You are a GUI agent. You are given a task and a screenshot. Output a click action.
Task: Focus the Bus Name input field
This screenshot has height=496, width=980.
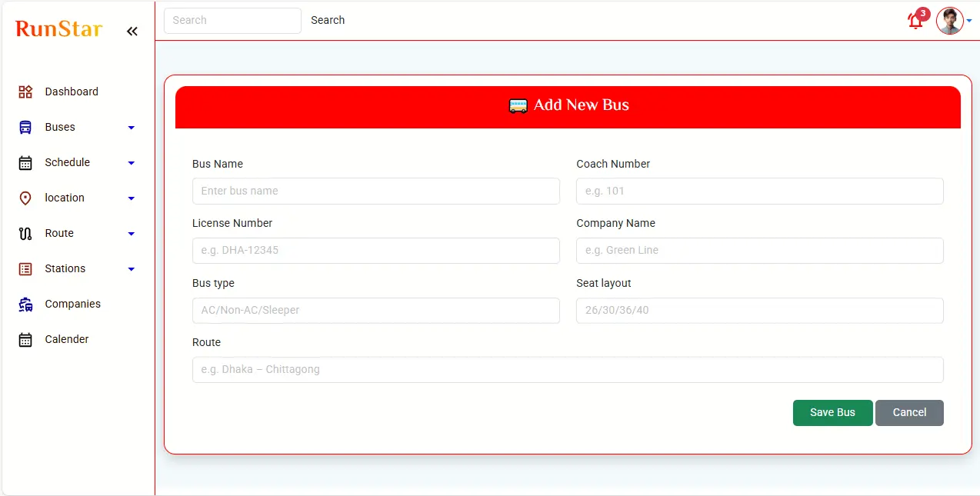pos(376,191)
